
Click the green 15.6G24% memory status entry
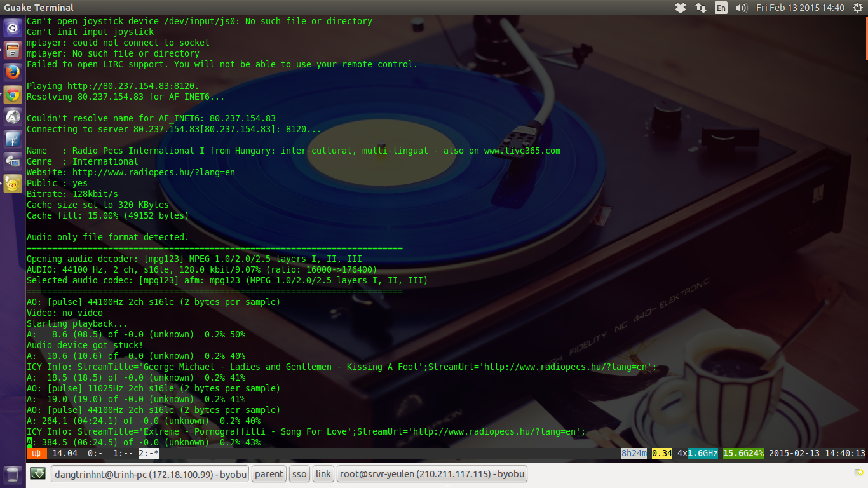(x=743, y=453)
